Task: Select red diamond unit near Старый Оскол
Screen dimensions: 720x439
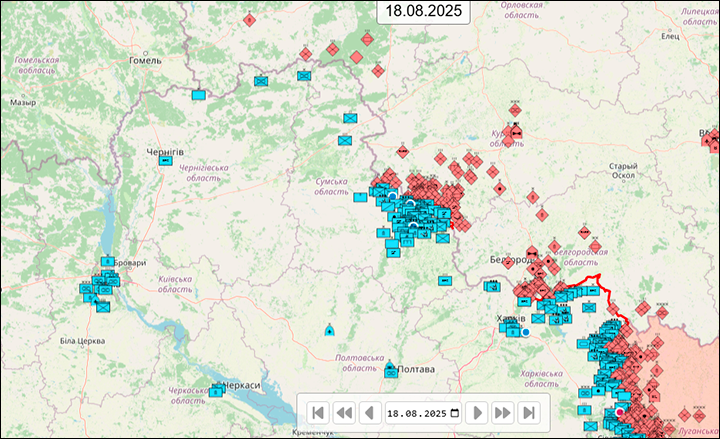Action: [x=584, y=233]
